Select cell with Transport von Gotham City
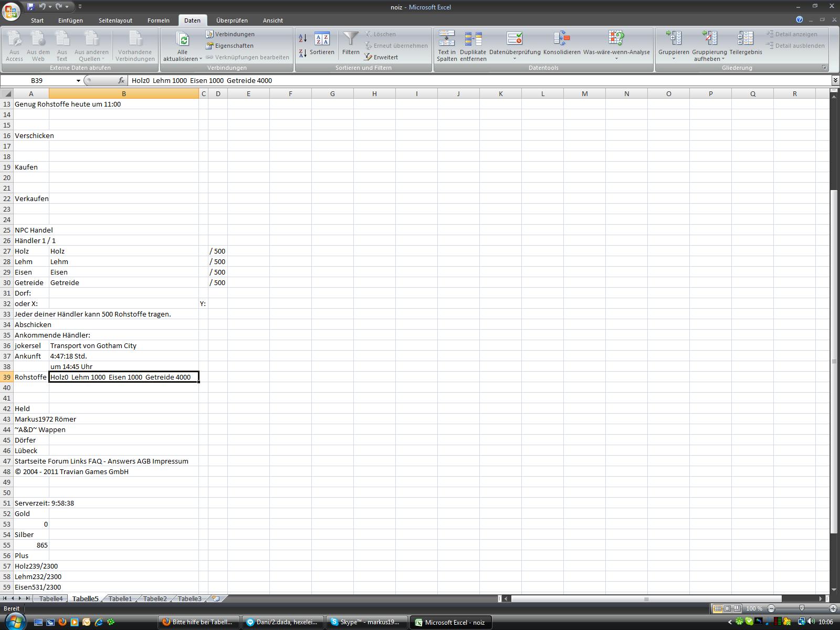Viewport: 840px width, 630px height. 124,345
